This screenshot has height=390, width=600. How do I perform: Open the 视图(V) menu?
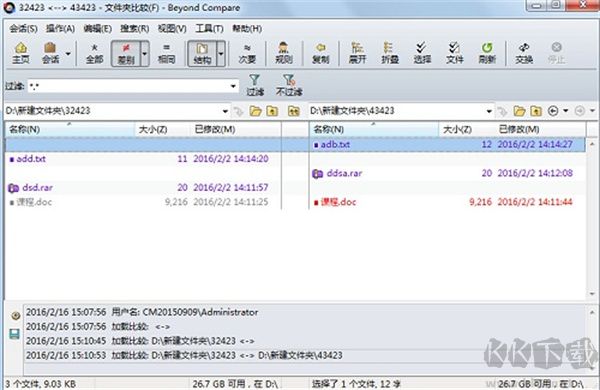[172, 29]
